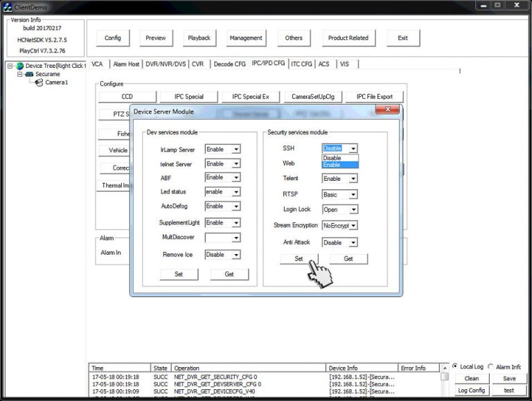Image resolution: width=532 pixels, height=401 pixels.
Task: Click Get in Dev services module
Action: click(x=229, y=274)
